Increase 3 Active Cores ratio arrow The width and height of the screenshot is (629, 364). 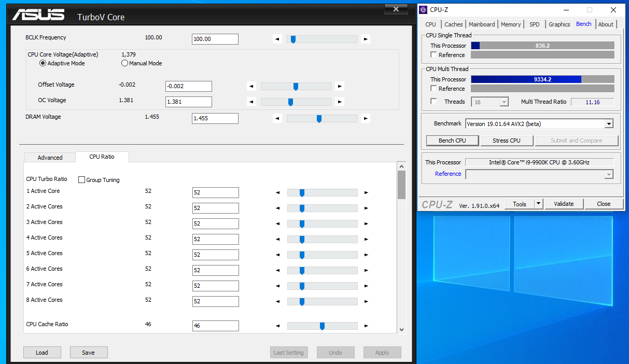point(366,223)
